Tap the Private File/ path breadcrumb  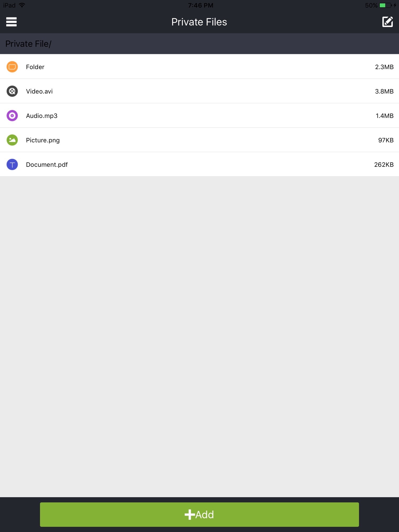pyautogui.click(x=28, y=44)
